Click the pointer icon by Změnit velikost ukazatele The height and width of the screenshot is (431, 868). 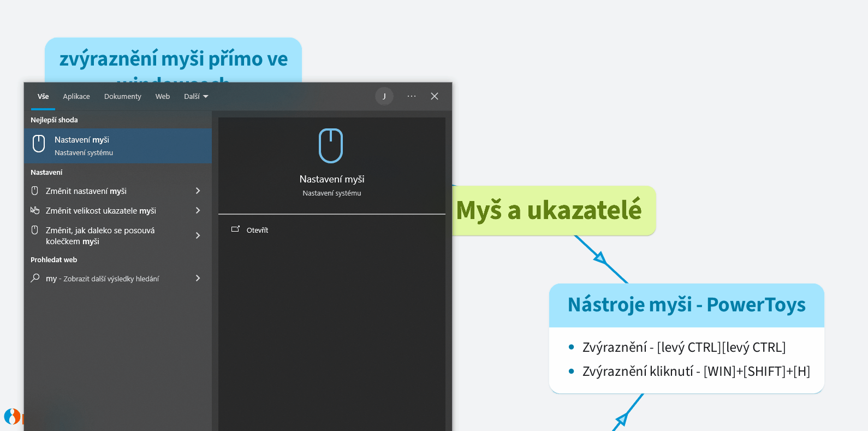35,210
